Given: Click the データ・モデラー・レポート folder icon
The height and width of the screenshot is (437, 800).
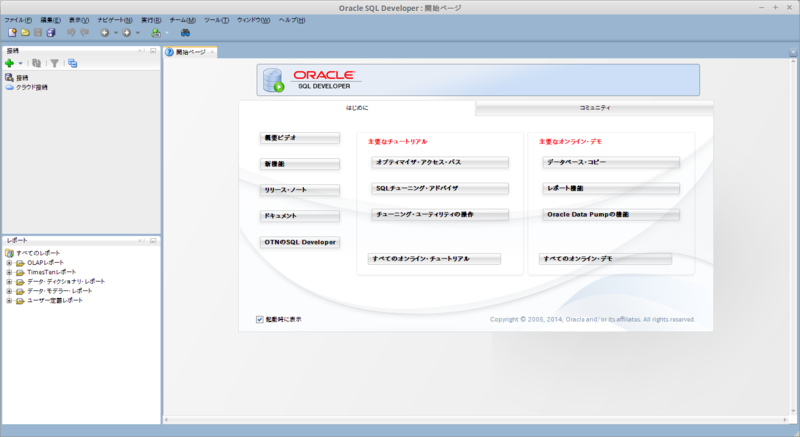Looking at the screenshot, I should coord(20,291).
